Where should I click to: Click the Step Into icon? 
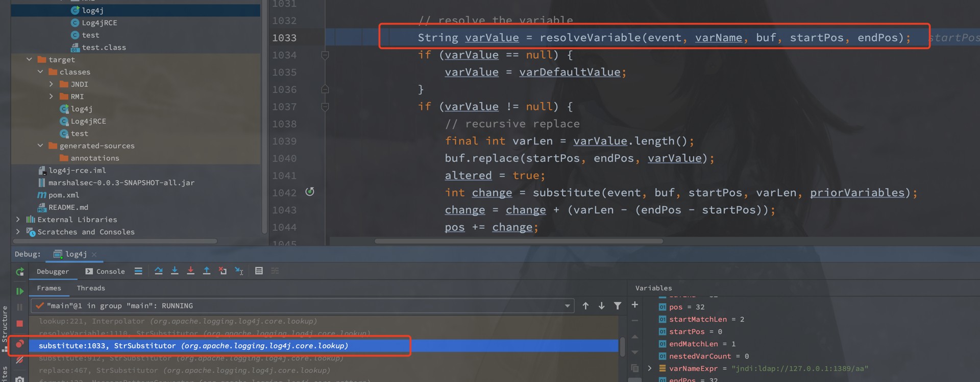pos(175,271)
